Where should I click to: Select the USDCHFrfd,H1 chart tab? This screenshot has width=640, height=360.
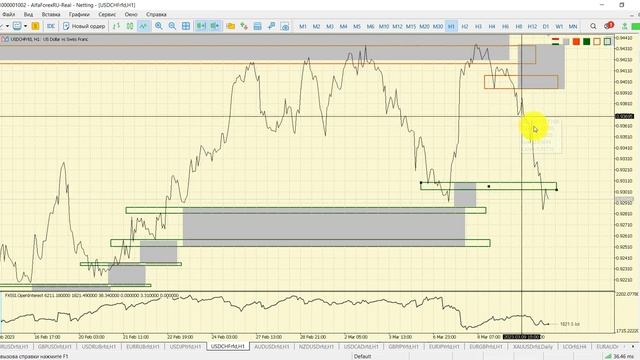[228, 347]
